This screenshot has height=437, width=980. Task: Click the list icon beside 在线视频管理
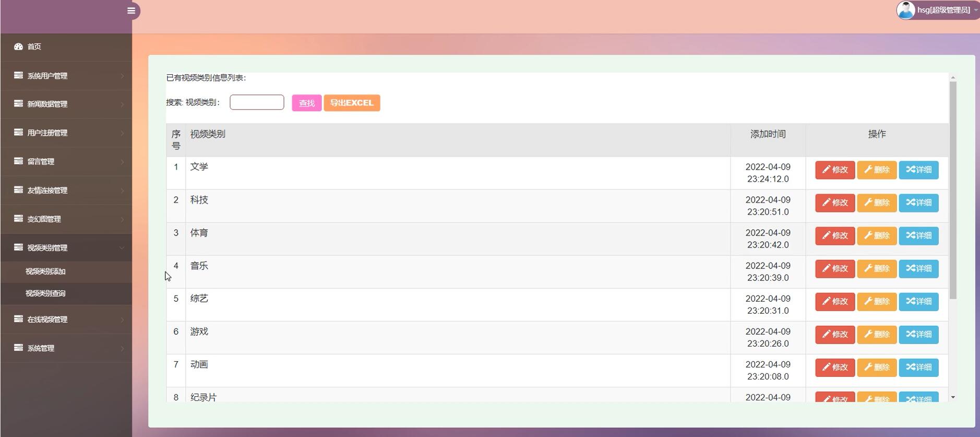point(18,318)
